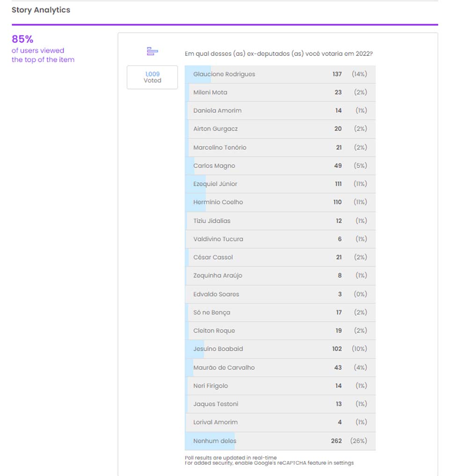Image resolution: width=449 pixels, height=476 pixels.
Task: Click the poll bar chart icon
Action: pyautogui.click(x=152, y=51)
